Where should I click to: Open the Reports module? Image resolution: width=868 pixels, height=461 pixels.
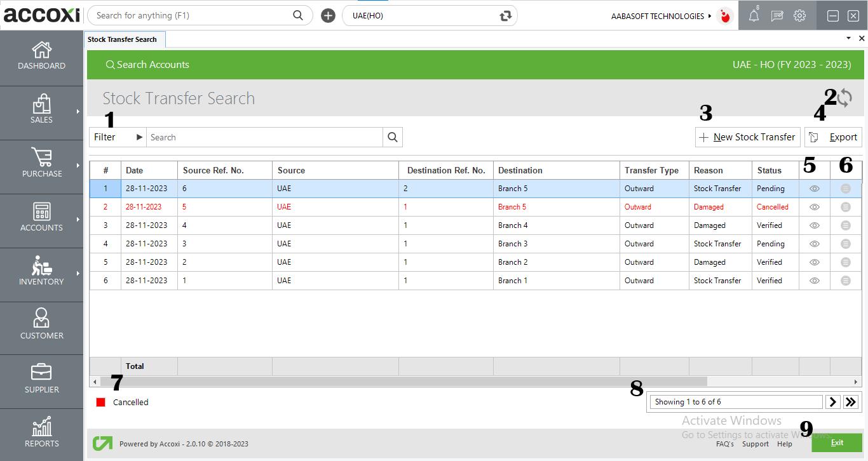tap(41, 433)
